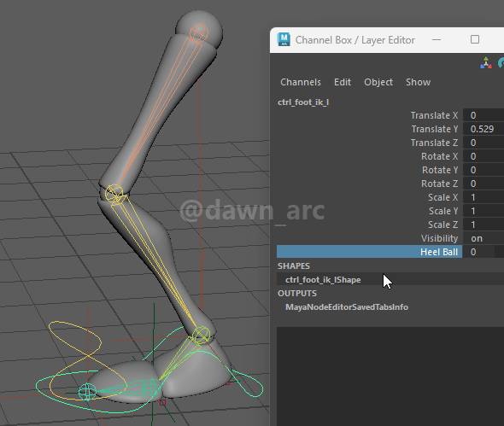Select the yellow knee joint in viewport
Screen dimensions: 504x426
click(x=114, y=194)
